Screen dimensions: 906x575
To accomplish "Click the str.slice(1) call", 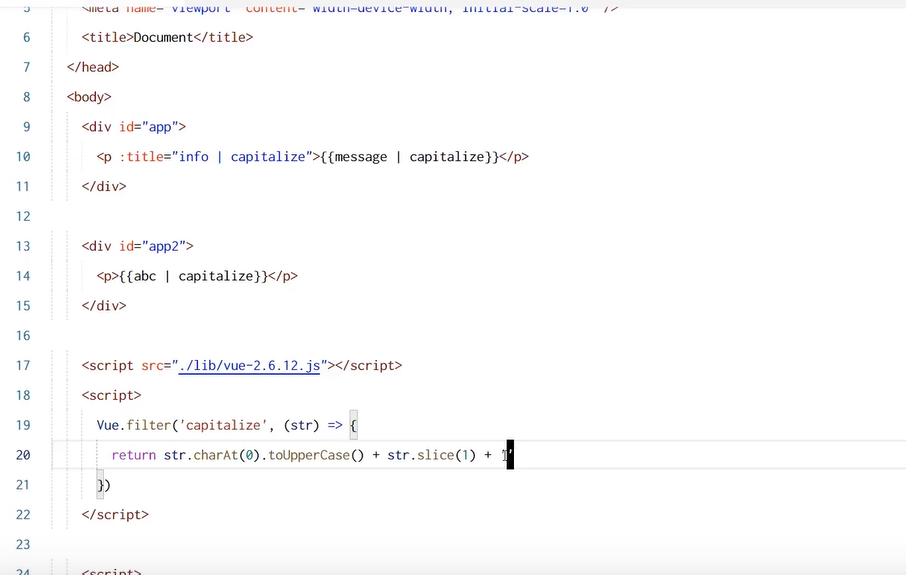I will 432,455.
